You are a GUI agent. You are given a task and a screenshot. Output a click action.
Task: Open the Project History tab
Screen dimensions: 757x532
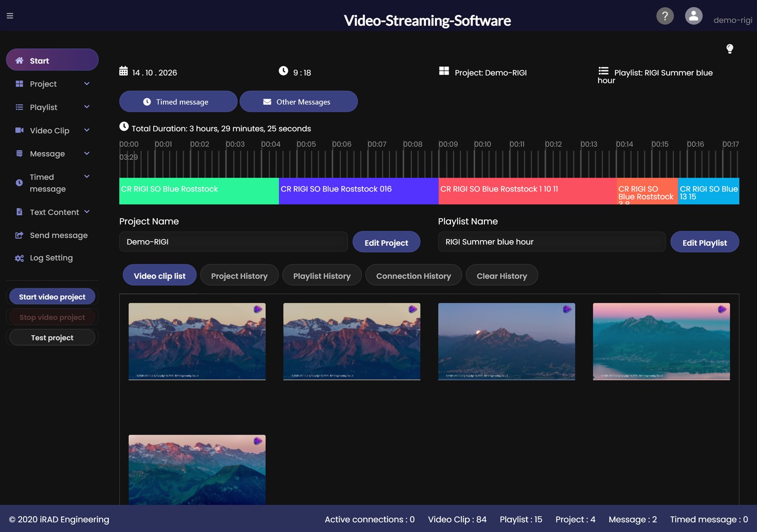(239, 275)
